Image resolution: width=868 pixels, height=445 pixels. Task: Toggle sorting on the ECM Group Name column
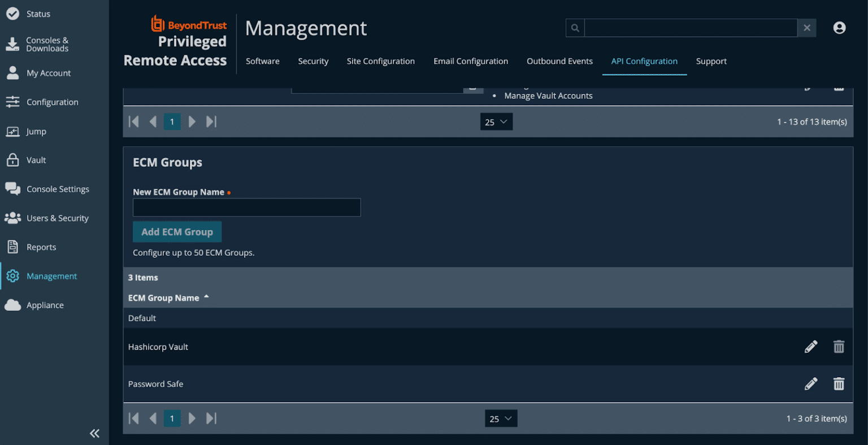[168, 298]
